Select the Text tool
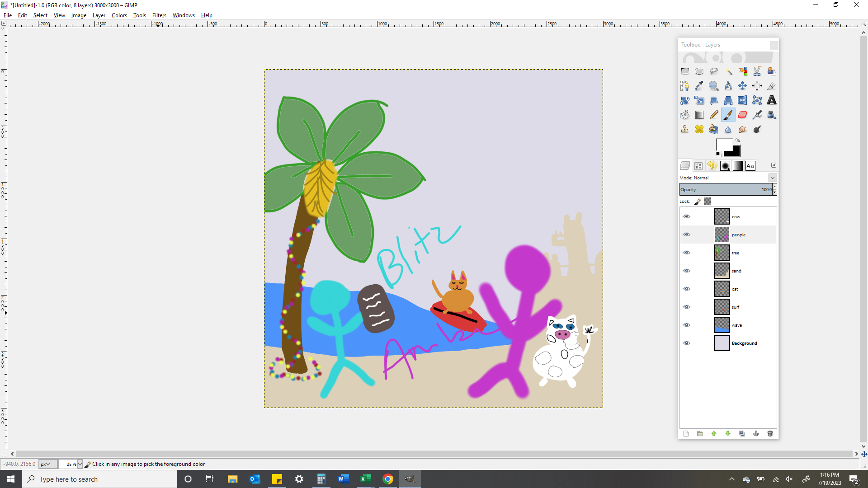Screen dimensions: 868x488 [x=772, y=100]
